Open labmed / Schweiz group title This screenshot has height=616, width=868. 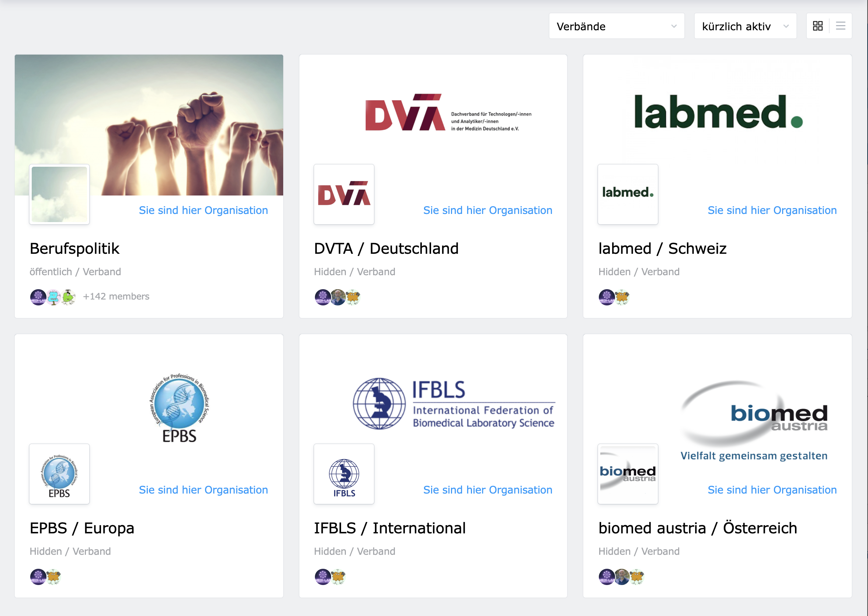click(x=662, y=249)
